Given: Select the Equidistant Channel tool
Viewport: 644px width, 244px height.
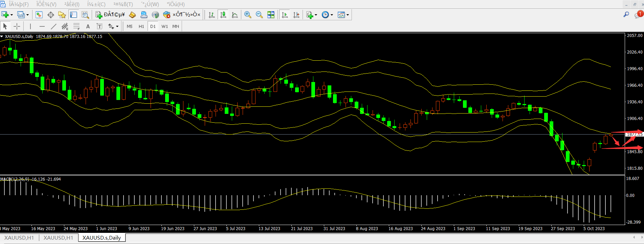Looking at the screenshot, I should [x=65, y=26].
